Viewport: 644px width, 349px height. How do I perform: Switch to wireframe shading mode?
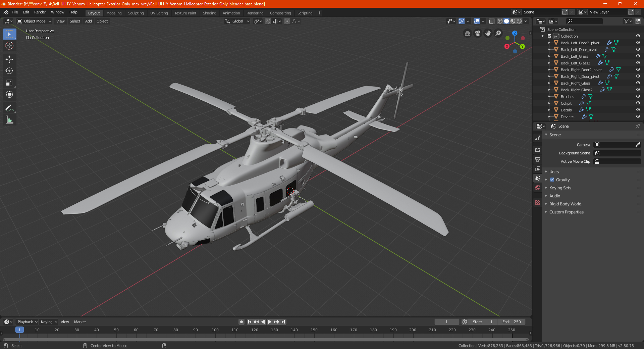click(x=500, y=21)
